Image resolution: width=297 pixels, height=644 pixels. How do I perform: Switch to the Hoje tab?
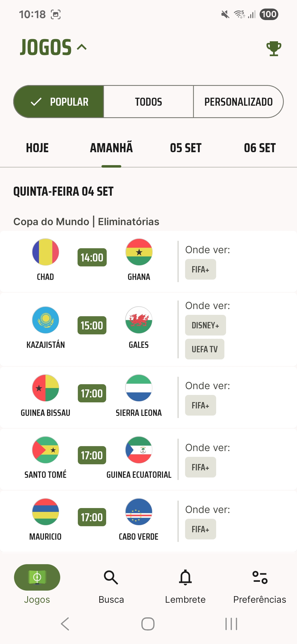click(x=37, y=148)
